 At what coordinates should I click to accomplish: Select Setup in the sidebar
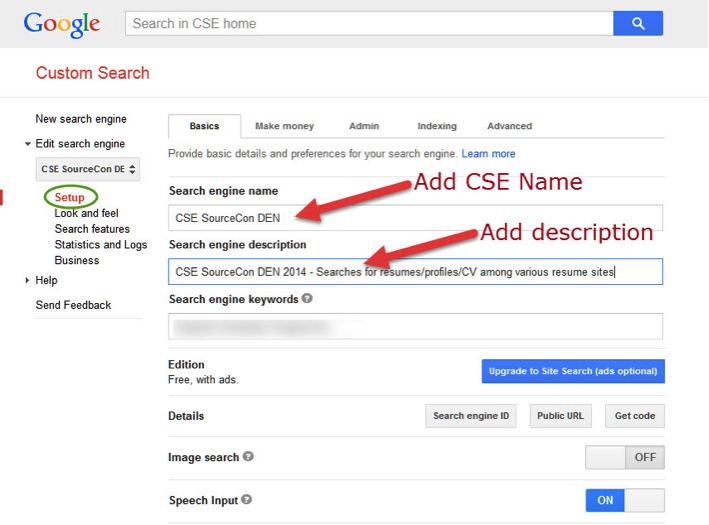point(70,197)
